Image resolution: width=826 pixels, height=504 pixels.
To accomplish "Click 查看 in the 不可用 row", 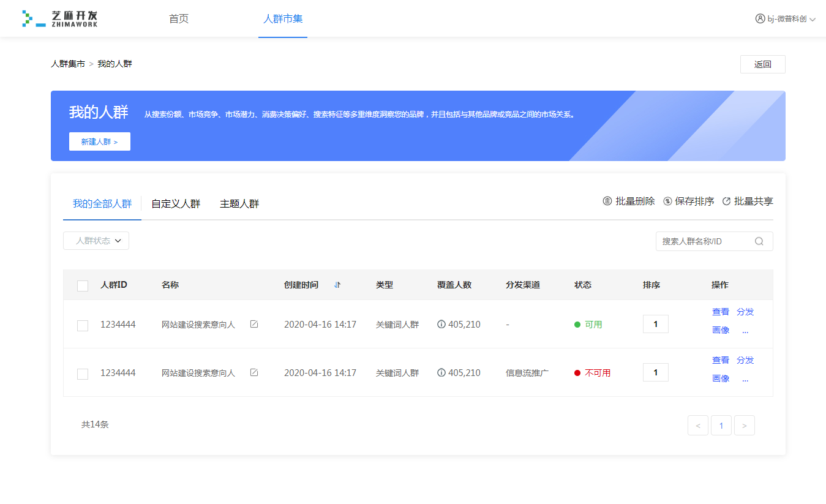I will (721, 360).
